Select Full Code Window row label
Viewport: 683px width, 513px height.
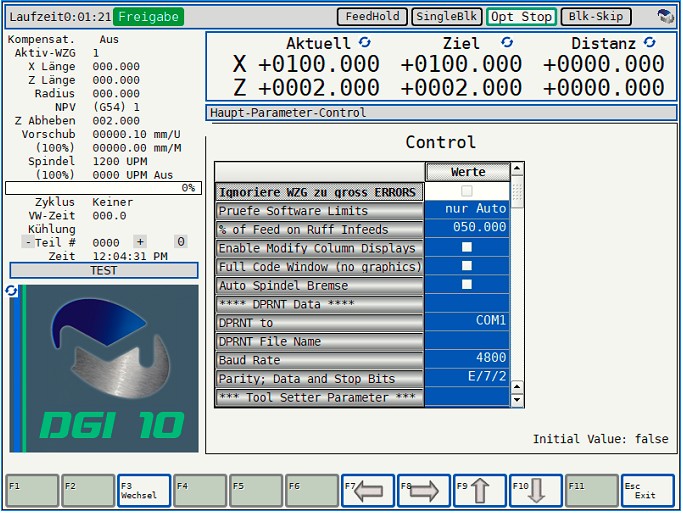pyautogui.click(x=319, y=267)
